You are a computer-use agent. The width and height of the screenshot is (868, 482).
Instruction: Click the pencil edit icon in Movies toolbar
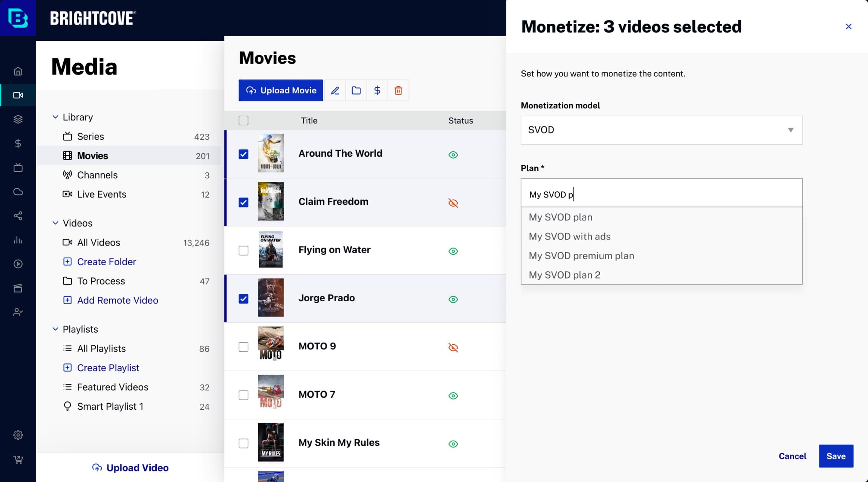pos(335,90)
